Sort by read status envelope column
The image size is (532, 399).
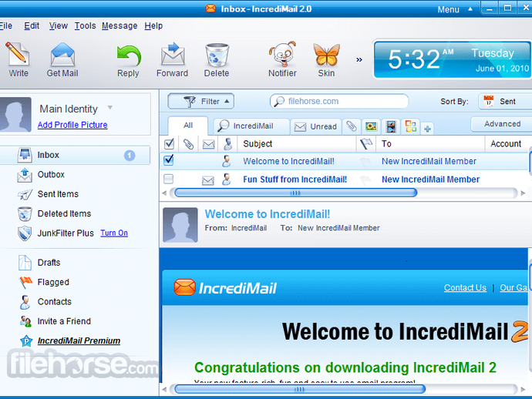click(208, 145)
